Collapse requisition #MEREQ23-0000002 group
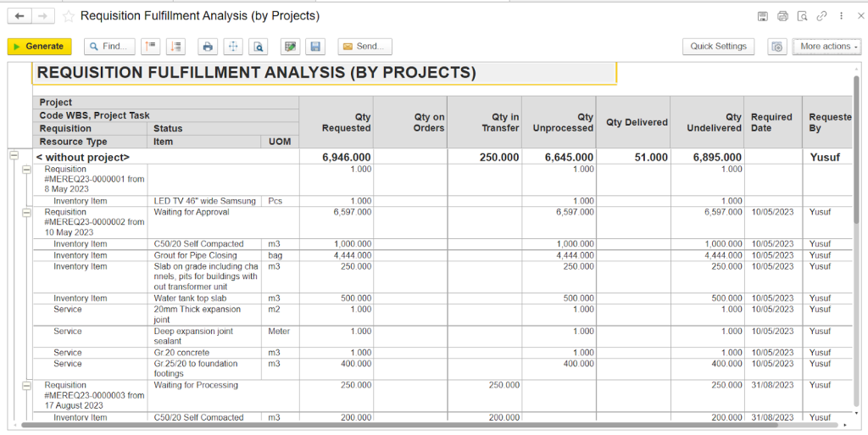Screen dimensions: 868x435 (26, 213)
